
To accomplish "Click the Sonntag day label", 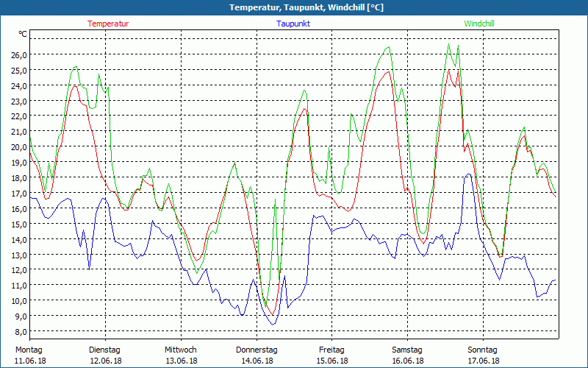I will (x=483, y=350).
